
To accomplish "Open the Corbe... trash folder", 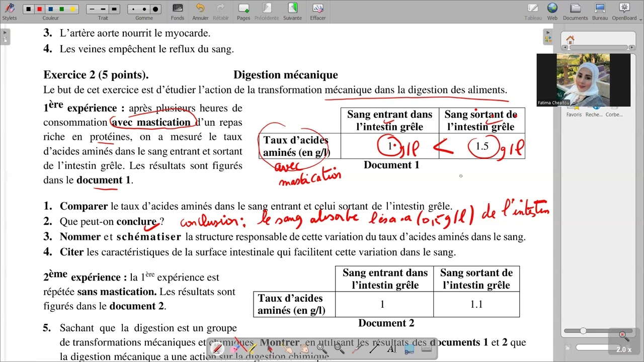I will coord(614,111).
